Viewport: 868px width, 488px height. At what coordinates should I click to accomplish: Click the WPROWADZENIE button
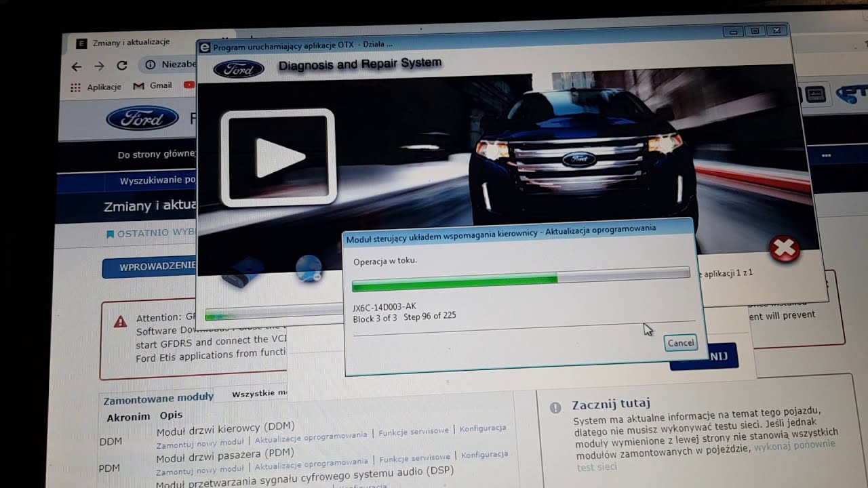[x=150, y=267]
